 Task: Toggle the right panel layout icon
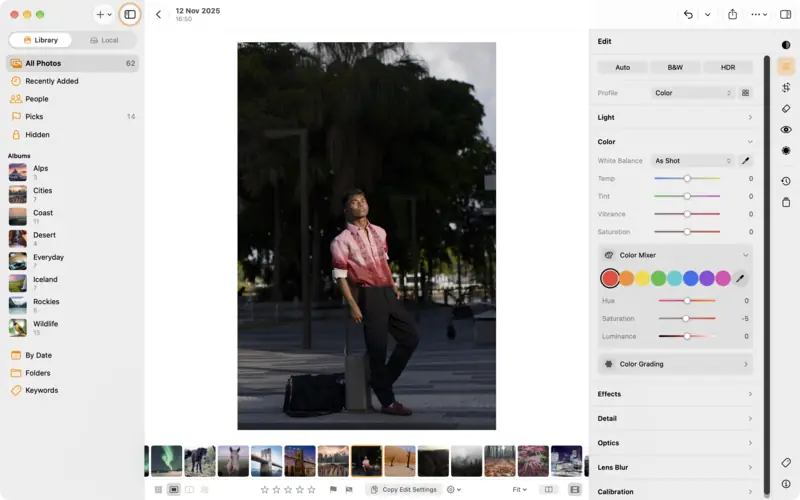coord(786,14)
